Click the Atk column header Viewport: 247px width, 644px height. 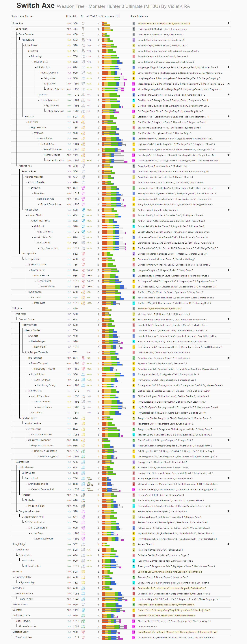point(75,16)
